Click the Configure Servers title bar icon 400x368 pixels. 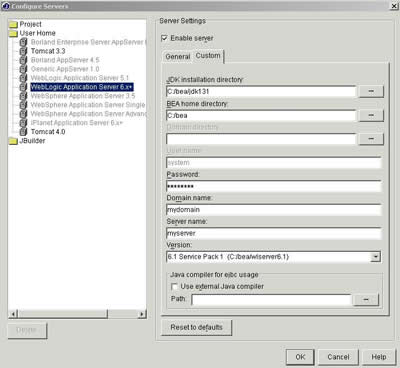(6, 6)
